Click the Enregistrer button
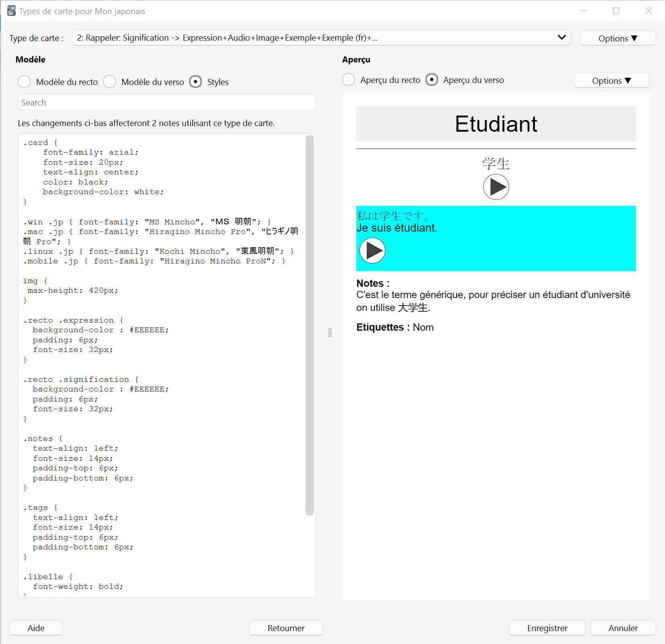Viewport: 665px width, 644px height. [x=547, y=628]
